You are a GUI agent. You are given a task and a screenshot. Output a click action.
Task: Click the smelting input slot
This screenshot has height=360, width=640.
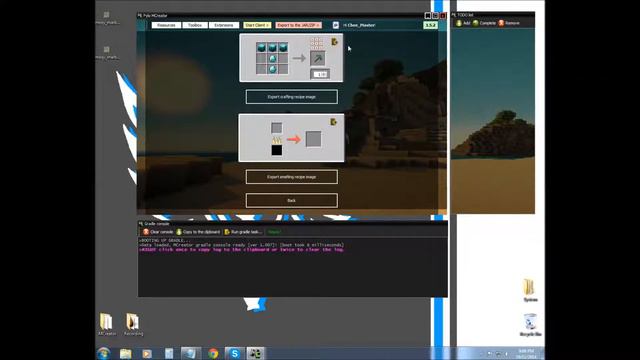click(276, 128)
